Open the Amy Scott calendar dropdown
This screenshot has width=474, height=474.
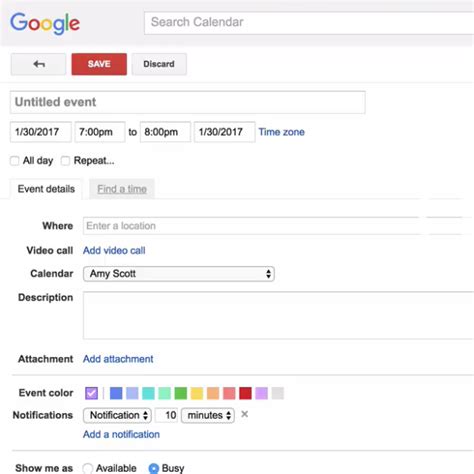179,274
